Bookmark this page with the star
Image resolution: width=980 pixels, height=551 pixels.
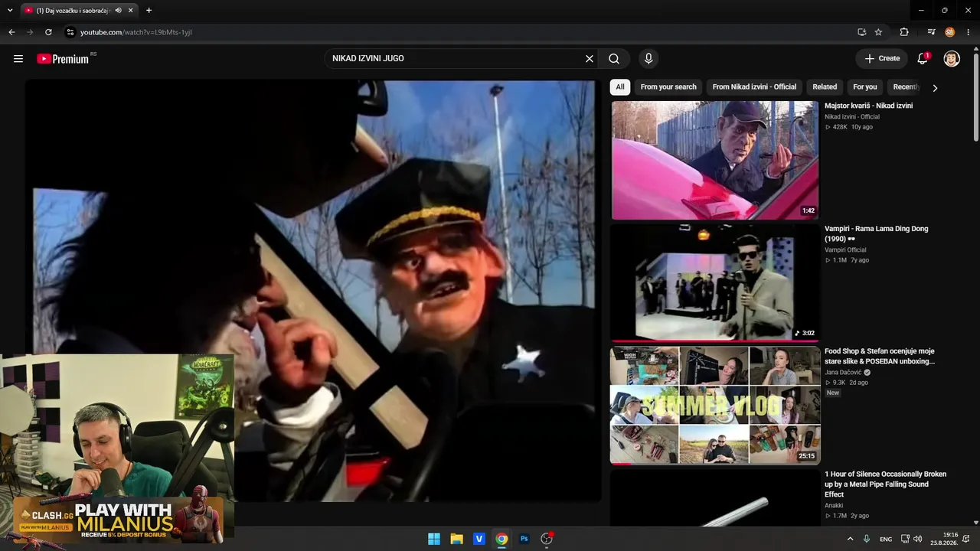point(878,32)
